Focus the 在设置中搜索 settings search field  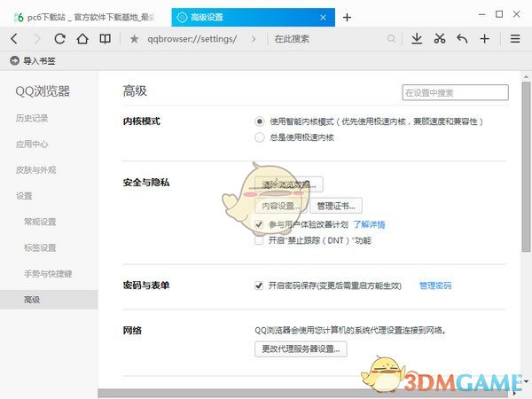(x=456, y=92)
